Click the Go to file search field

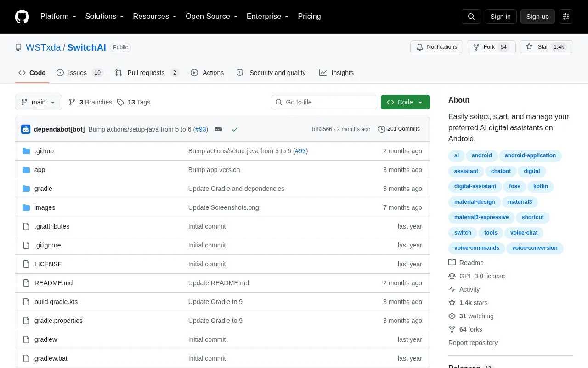pos(324,102)
